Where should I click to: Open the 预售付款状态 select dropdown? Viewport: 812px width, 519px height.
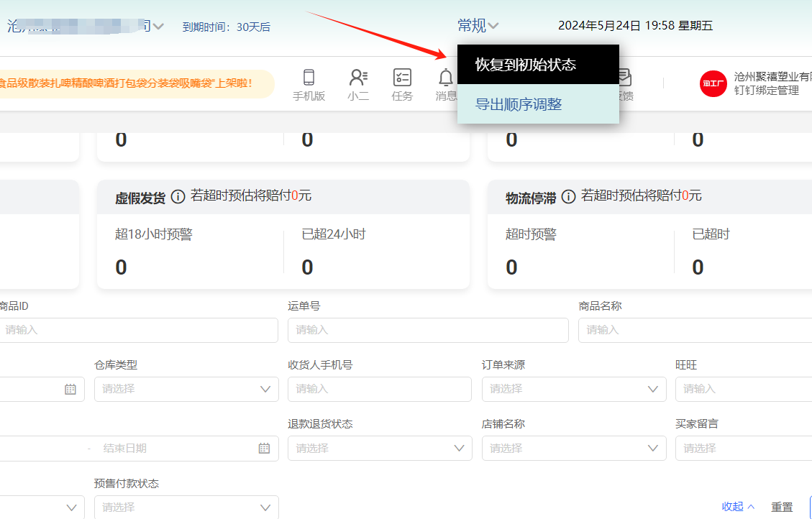click(x=186, y=507)
